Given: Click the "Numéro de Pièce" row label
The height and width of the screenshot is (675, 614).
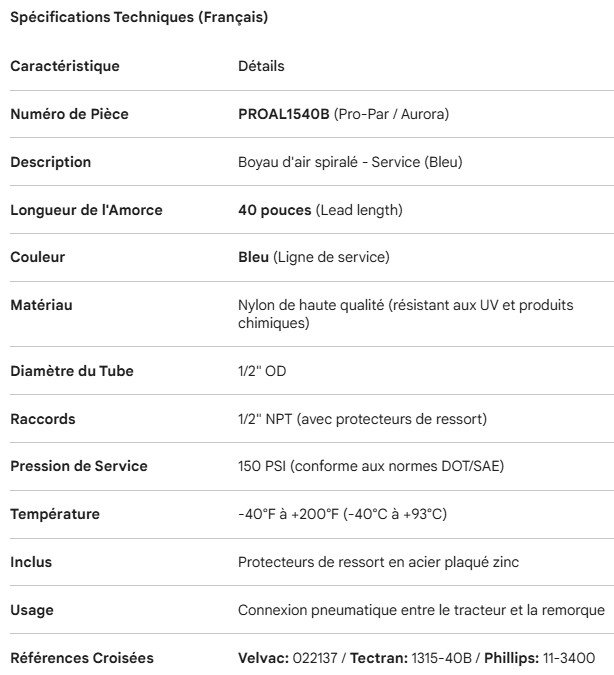Looking at the screenshot, I should tap(69, 114).
